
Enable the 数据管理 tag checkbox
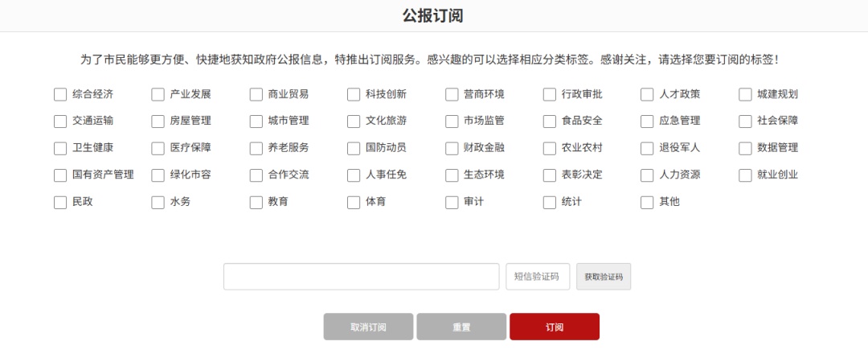[745, 148]
